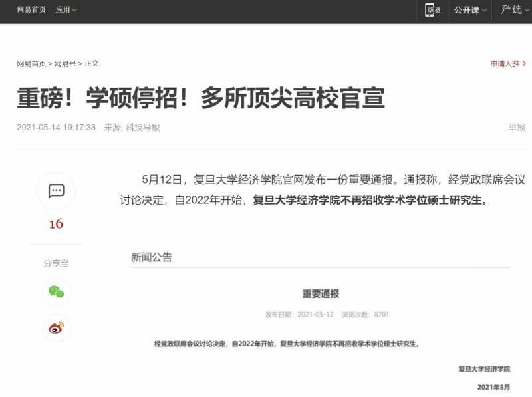Image resolution: width=532 pixels, height=397 pixels.
Task: Expand the 公开课 dropdown
Action: (470, 10)
